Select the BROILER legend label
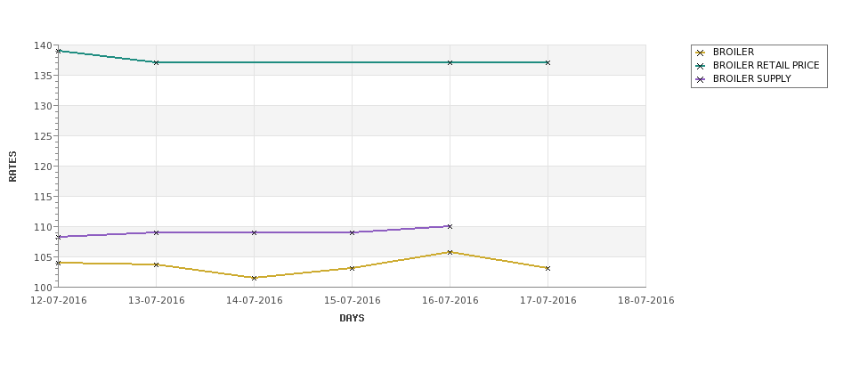The width and height of the screenshot is (868, 382). 733,52
